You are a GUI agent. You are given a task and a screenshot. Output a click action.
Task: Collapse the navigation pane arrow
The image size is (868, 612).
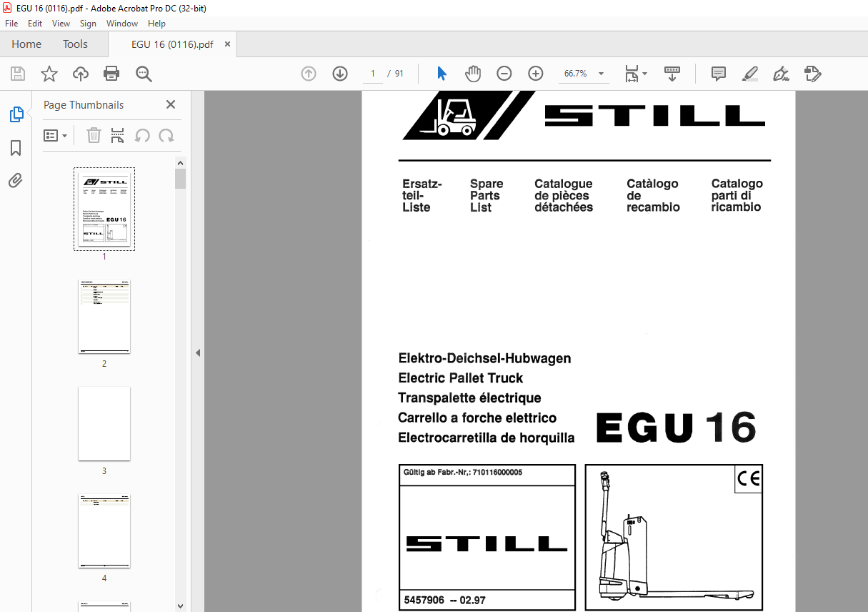coord(198,352)
